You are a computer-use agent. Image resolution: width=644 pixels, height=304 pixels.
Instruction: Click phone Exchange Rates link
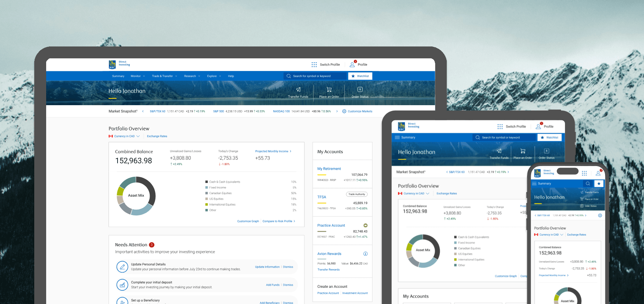[x=577, y=234]
